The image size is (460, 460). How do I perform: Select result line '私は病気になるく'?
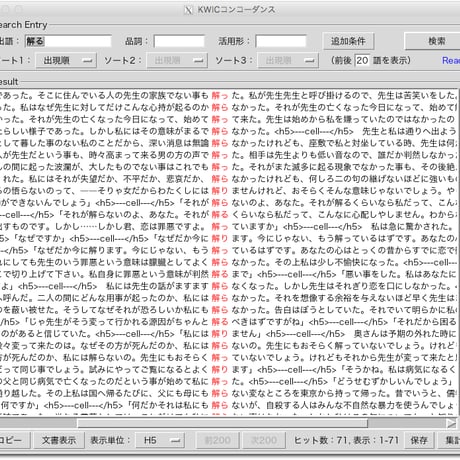230,369
